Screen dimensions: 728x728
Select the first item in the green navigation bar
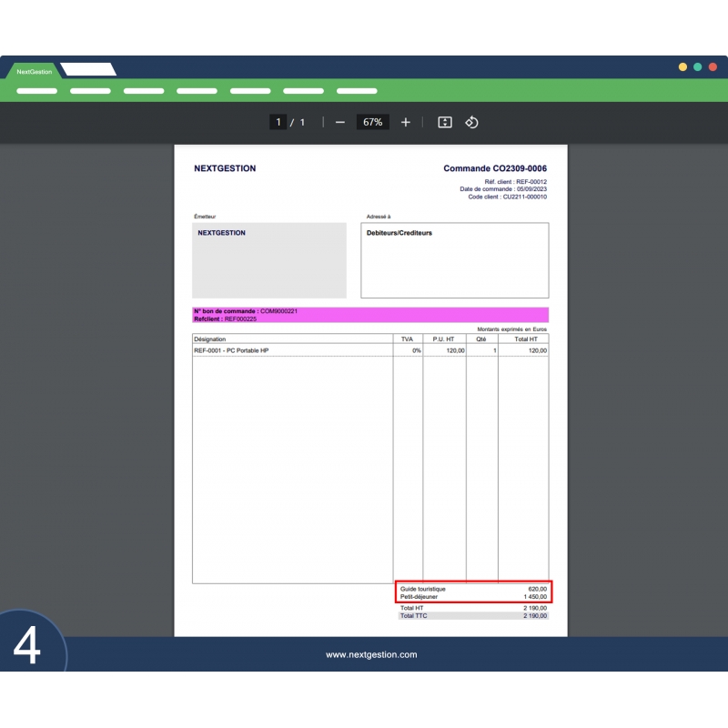[36, 91]
